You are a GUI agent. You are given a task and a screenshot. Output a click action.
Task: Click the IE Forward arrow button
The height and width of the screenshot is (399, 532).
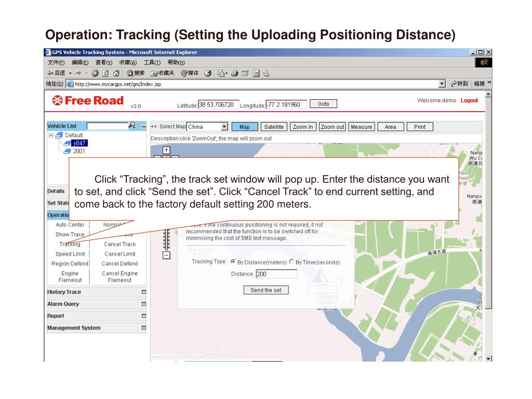[x=79, y=73]
